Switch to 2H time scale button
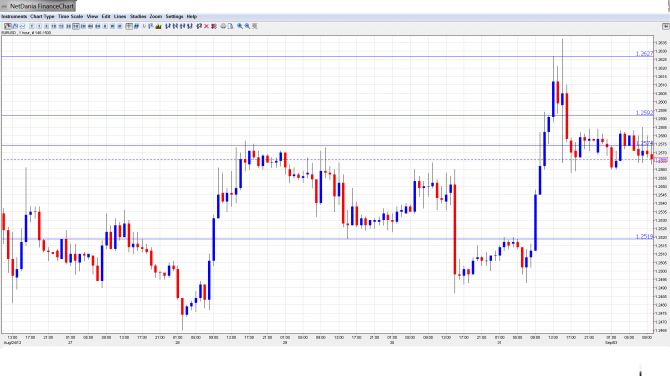Screen dimensions: 670x376 [83, 26]
